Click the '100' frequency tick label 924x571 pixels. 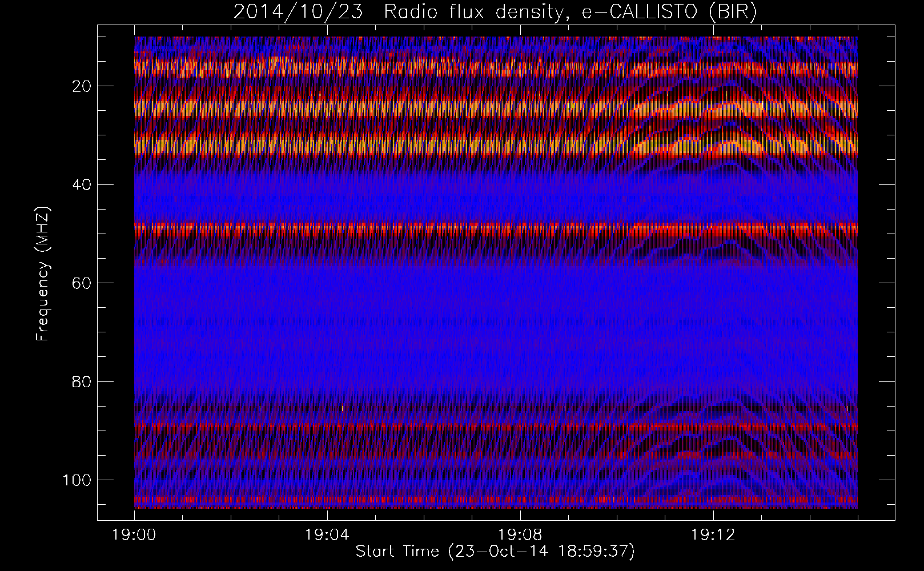77,480
